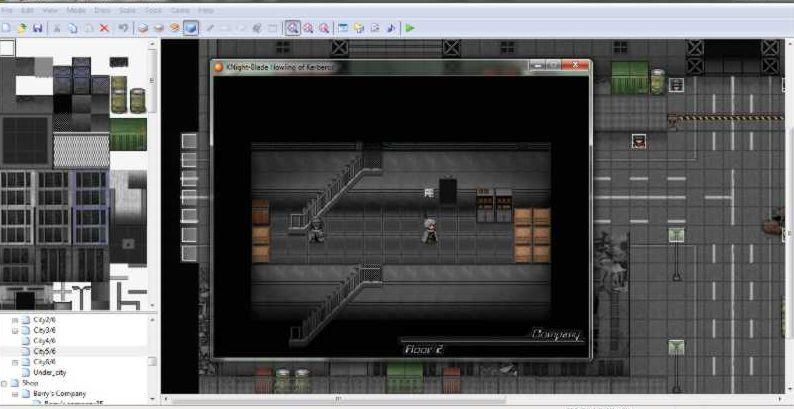Open the Scale menu
Screen dimensions: 794x409
(x=127, y=10)
